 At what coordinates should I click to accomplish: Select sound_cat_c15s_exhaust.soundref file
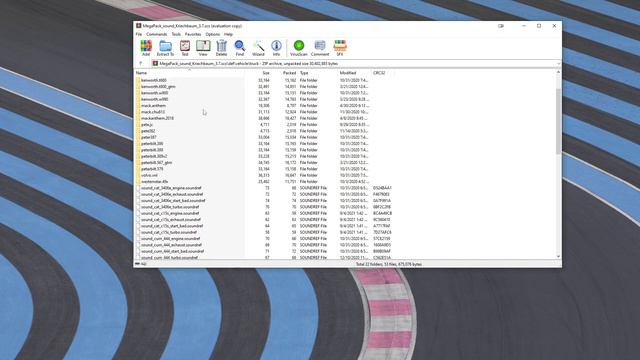[171, 220]
